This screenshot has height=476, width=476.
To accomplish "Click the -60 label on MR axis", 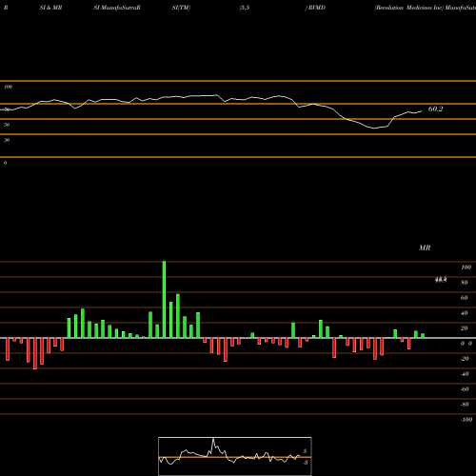I will click(x=465, y=389).
